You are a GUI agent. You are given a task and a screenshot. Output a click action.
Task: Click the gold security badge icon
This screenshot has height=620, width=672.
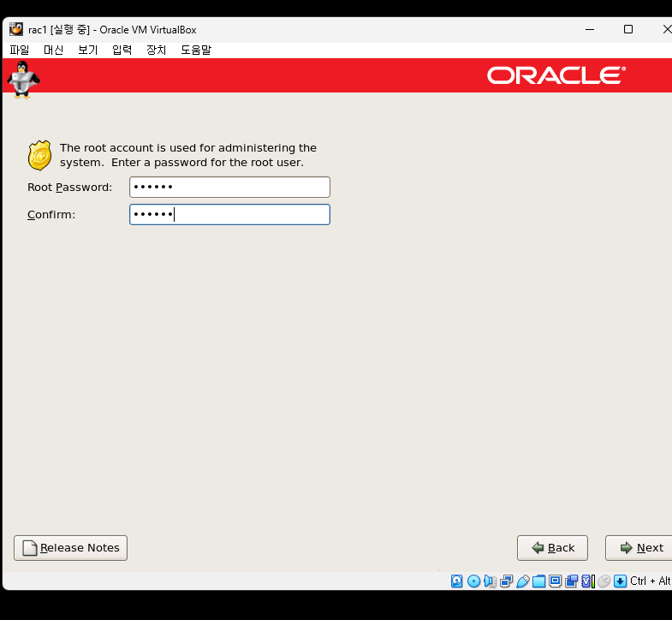pyautogui.click(x=40, y=155)
